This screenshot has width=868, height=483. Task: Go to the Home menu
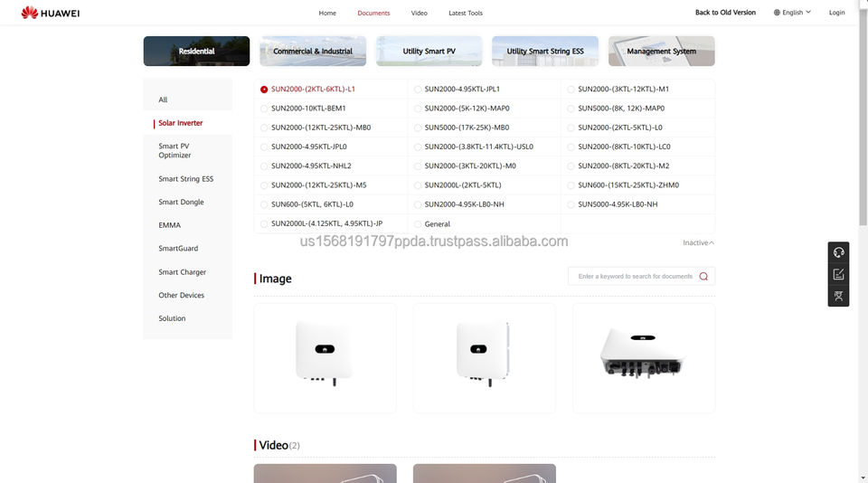(327, 13)
